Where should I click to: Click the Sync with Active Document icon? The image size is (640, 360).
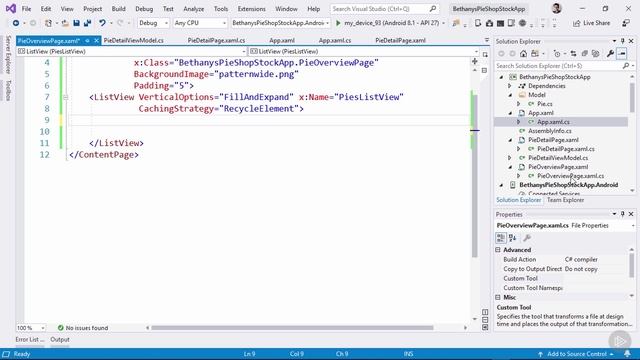tap(573, 53)
